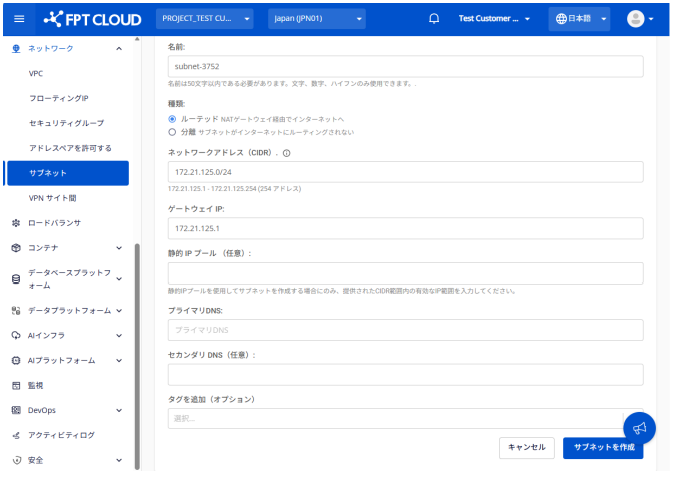This screenshot has height=479, width=675.
Task: Click the CIDR info icon
Action: click(286, 153)
